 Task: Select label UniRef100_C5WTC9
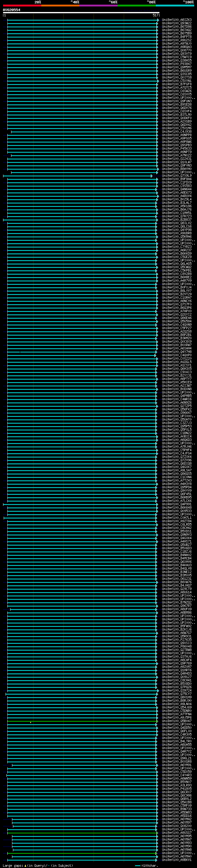(177, 57)
